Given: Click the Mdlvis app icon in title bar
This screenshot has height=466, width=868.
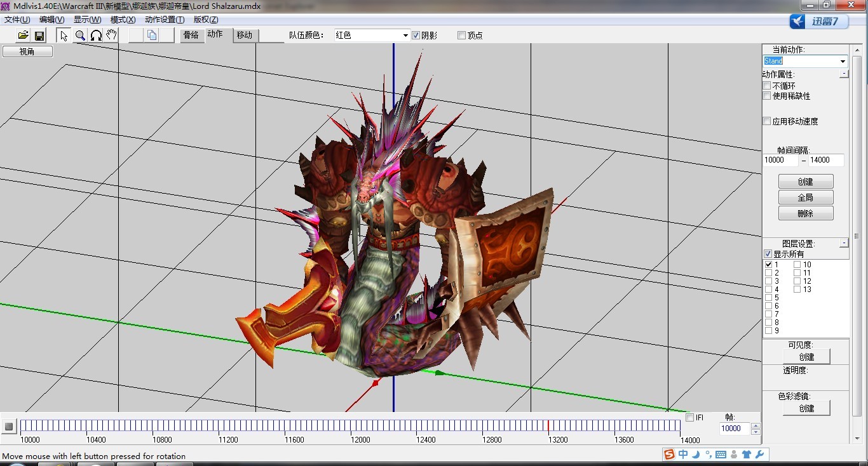Looking at the screenshot, I should pos(6,6).
